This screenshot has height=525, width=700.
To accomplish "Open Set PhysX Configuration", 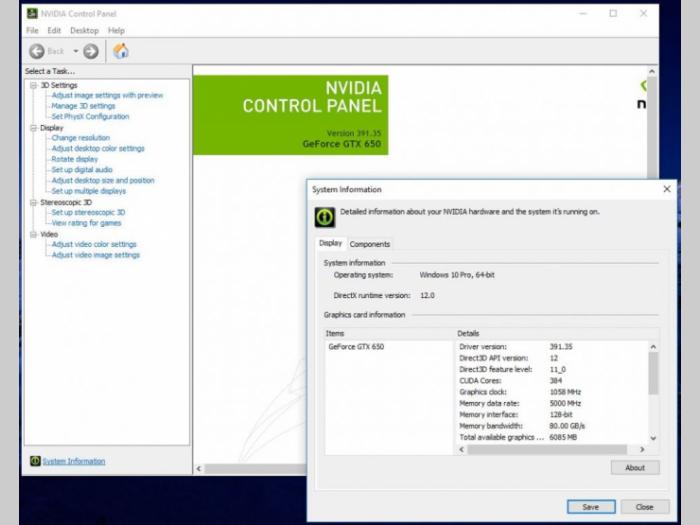I will point(90,117).
